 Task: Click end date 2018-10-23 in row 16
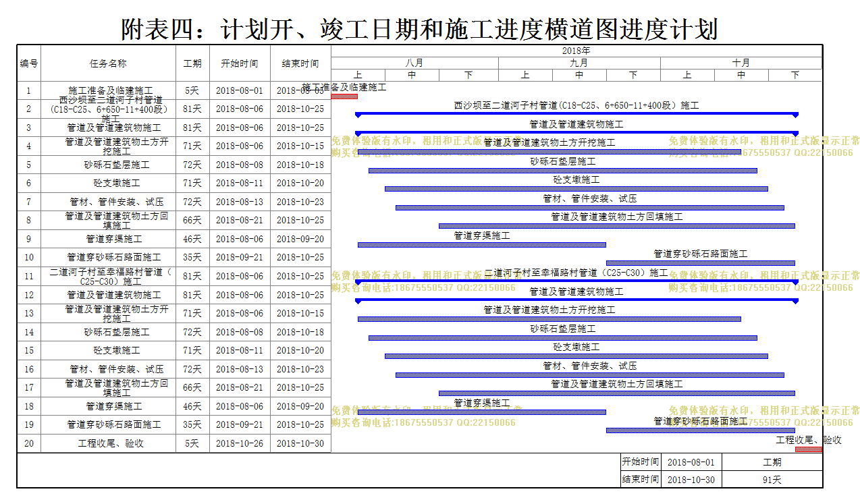300,369
